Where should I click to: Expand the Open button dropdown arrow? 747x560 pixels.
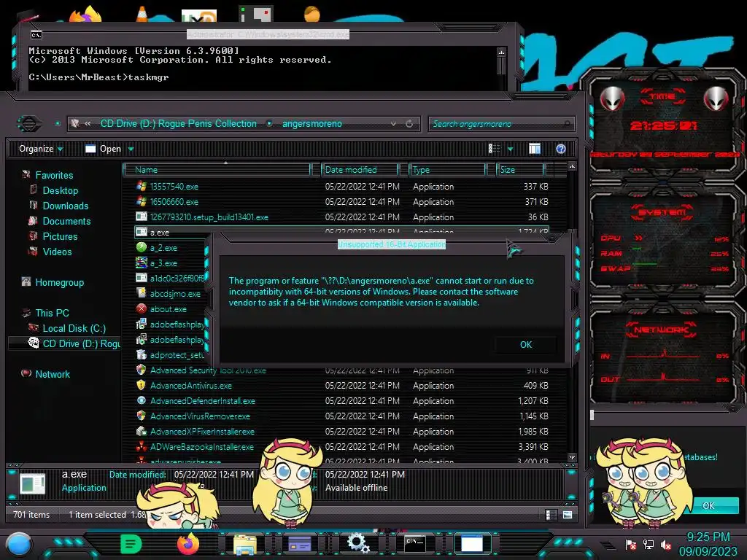click(131, 149)
